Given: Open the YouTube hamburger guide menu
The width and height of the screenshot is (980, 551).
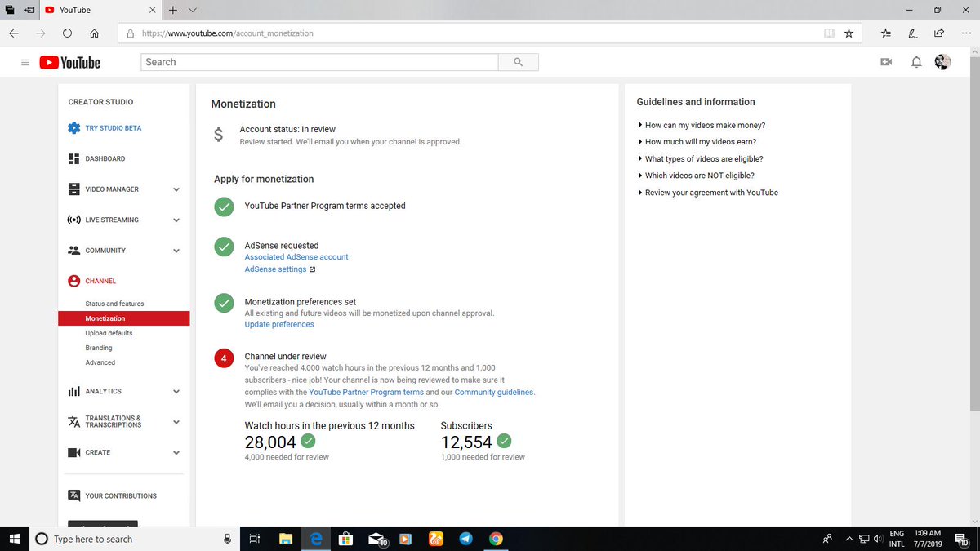Looking at the screenshot, I should click(x=25, y=63).
